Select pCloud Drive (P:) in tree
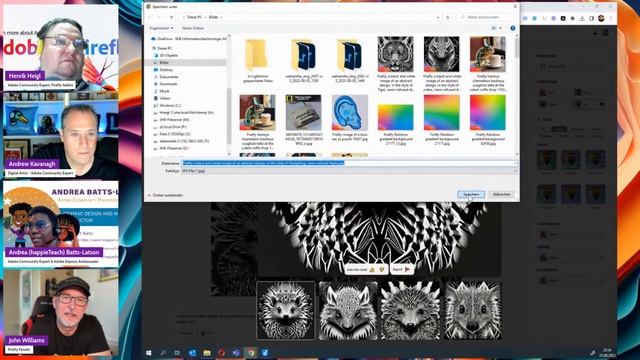The height and width of the screenshot is (360, 640). click(169, 127)
